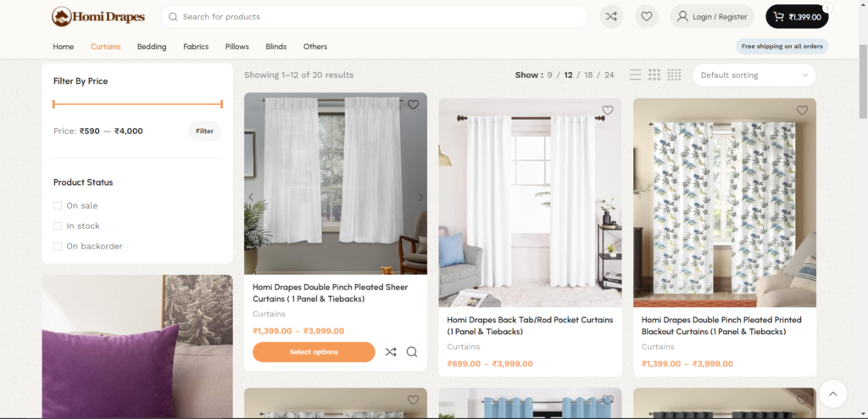
Task: Click the orange price range bar
Action: pos(137,103)
